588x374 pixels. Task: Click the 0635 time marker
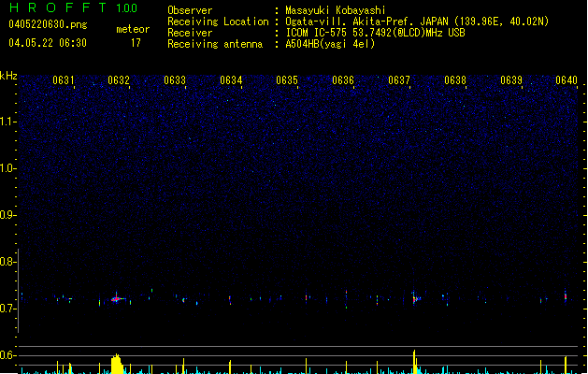[287, 80]
